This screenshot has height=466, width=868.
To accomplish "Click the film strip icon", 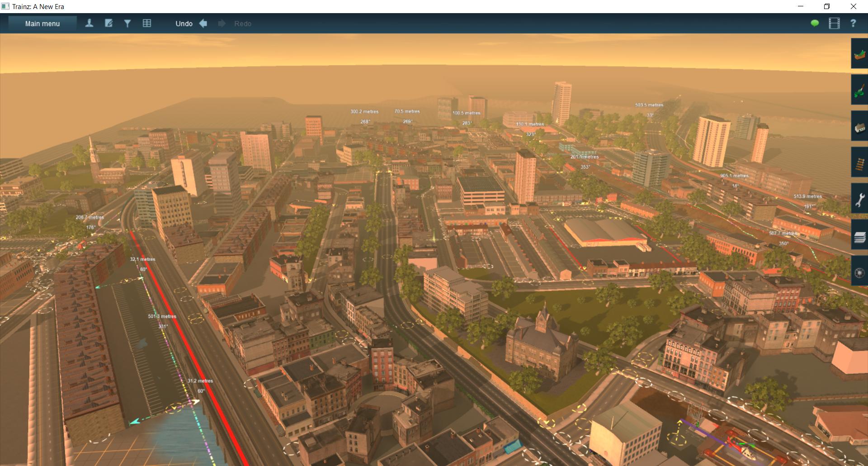I will (834, 24).
